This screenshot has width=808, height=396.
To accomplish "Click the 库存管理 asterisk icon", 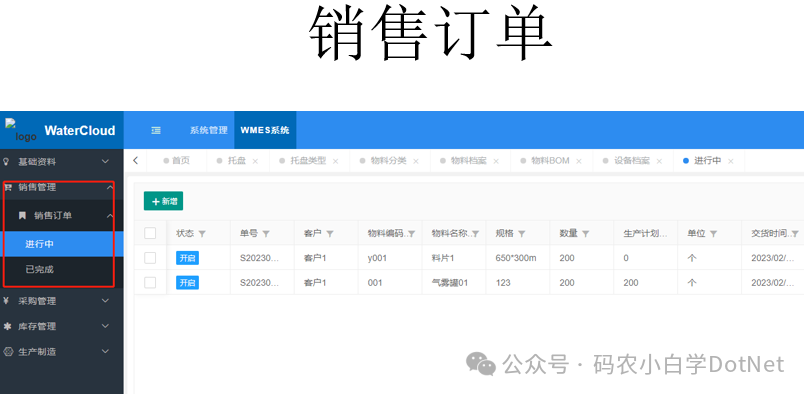I will pos(7,326).
